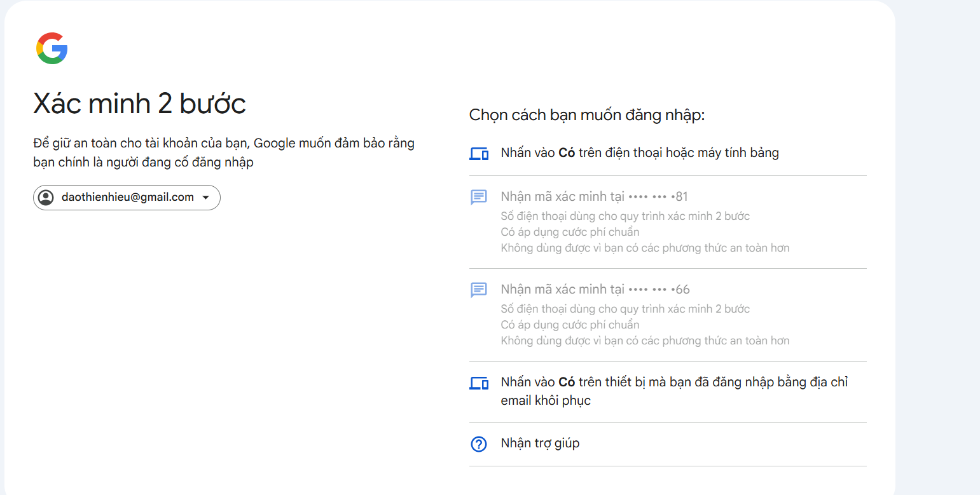Click the device icon for phone or tablet prompt

478,153
